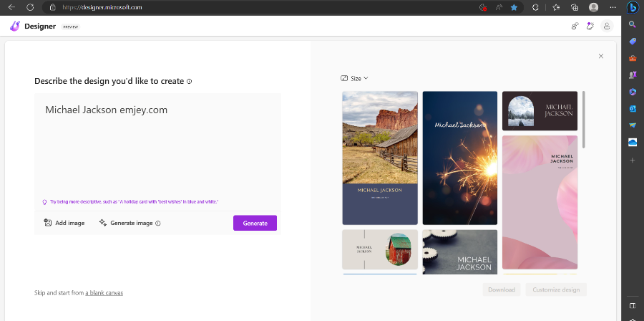This screenshot has width=644, height=321.
Task: Select the pink petals Michael Jackson design
Action: point(540,202)
